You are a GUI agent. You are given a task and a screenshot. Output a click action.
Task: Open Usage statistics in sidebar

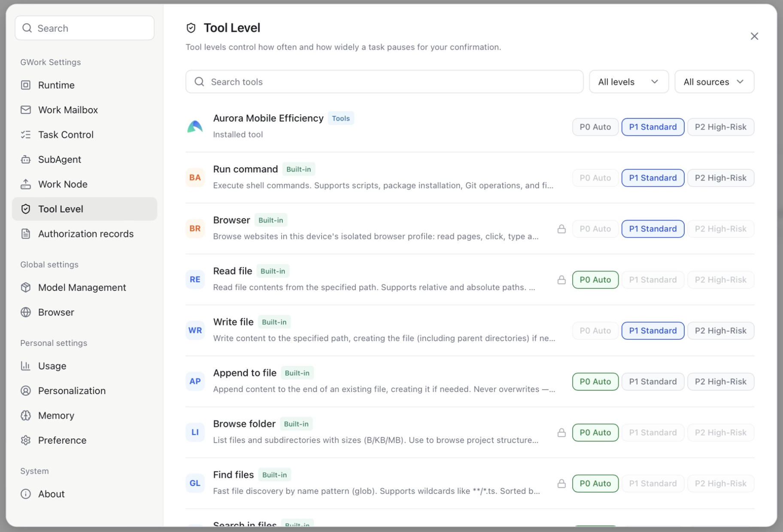(85, 366)
